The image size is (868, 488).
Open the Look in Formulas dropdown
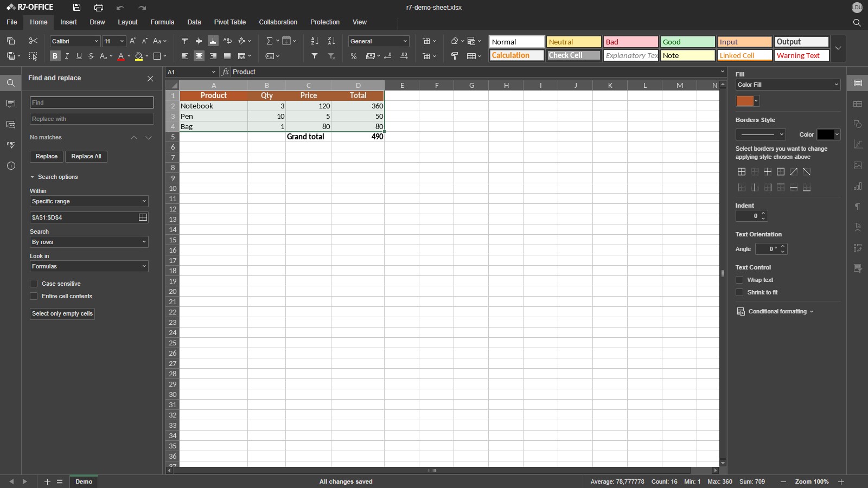pyautogui.click(x=89, y=266)
